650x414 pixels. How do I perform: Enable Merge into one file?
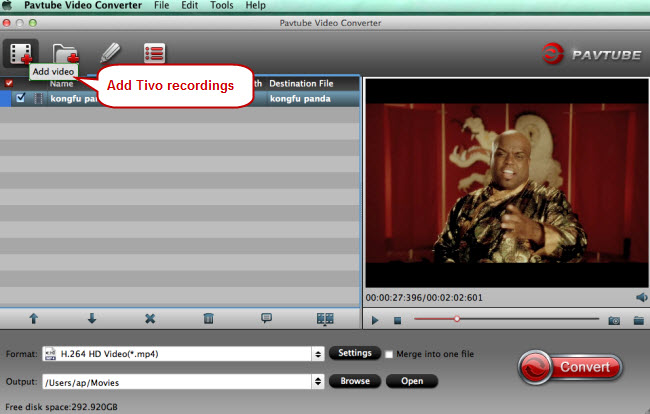(389, 354)
